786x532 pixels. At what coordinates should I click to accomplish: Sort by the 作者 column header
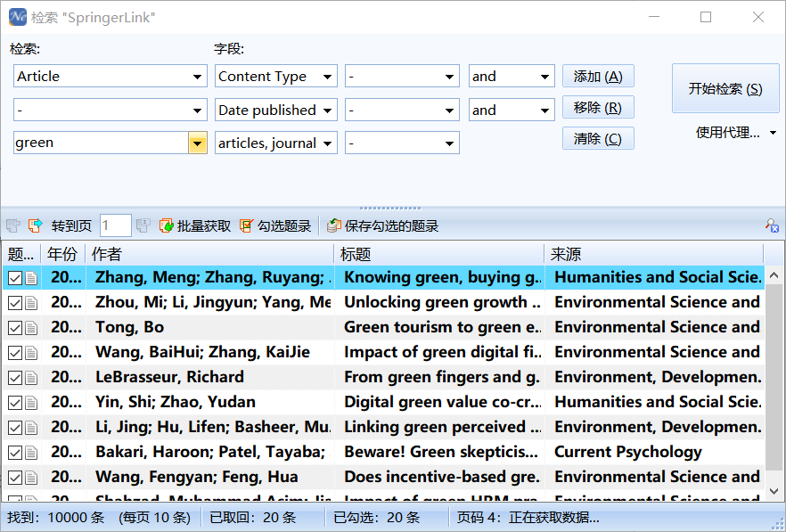[x=209, y=254]
